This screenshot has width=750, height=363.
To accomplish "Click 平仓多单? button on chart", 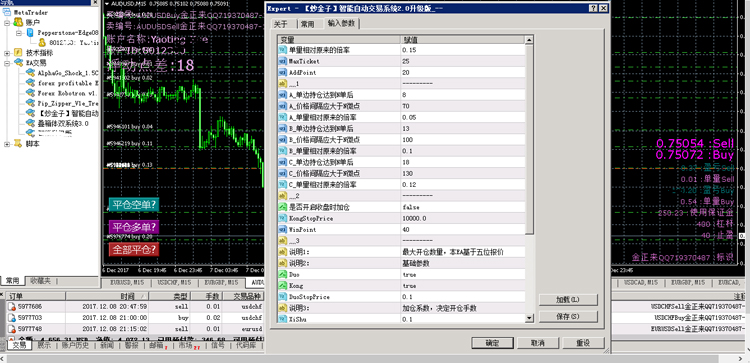I will coord(134,227).
